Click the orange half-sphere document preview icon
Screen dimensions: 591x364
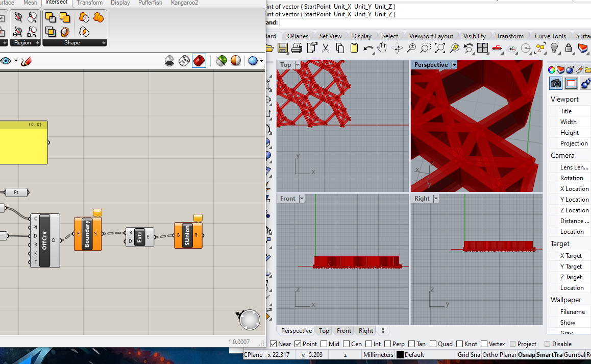pyautogui.click(x=236, y=61)
